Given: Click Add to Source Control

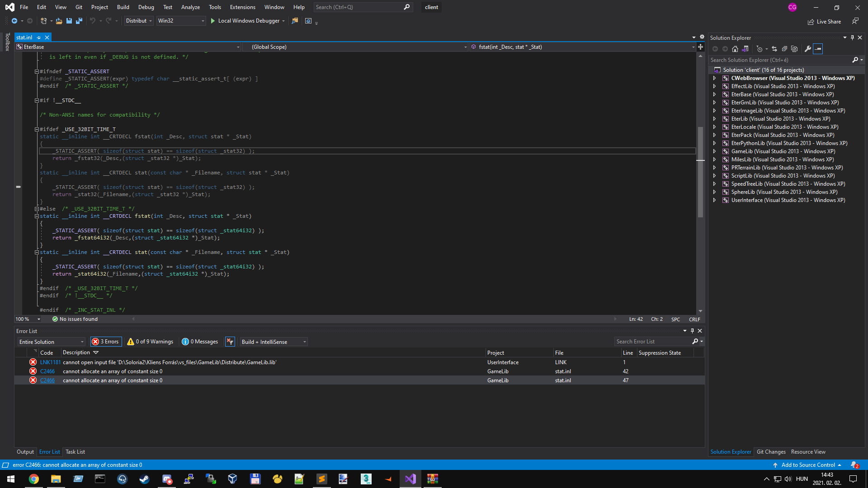Looking at the screenshot, I should coord(807,465).
